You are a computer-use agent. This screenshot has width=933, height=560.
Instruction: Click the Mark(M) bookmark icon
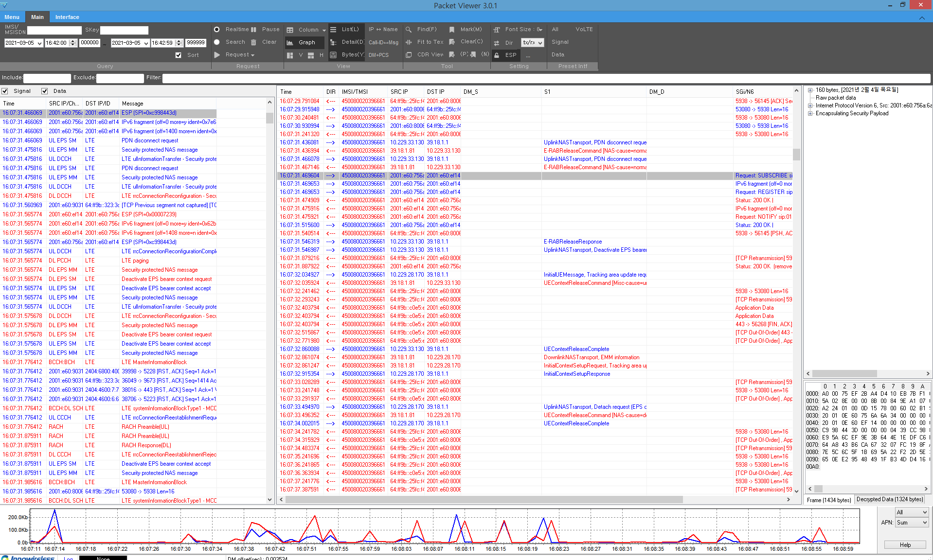(x=452, y=30)
